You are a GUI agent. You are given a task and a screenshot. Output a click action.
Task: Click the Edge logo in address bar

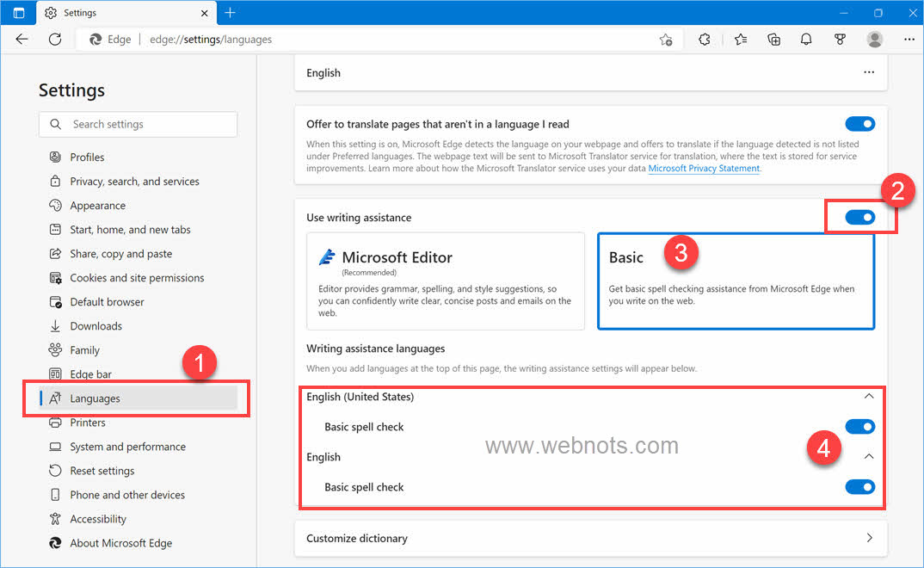click(95, 40)
